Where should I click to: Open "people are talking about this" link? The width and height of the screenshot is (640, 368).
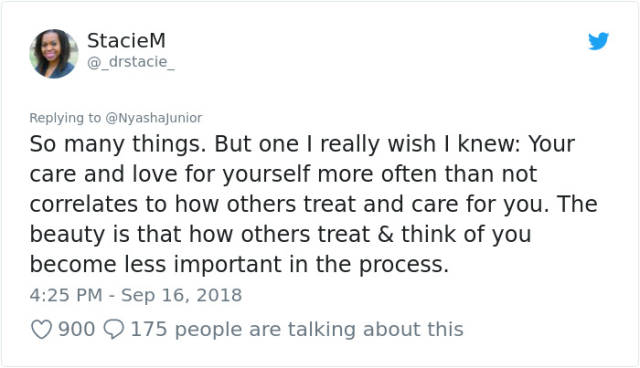coord(319,329)
